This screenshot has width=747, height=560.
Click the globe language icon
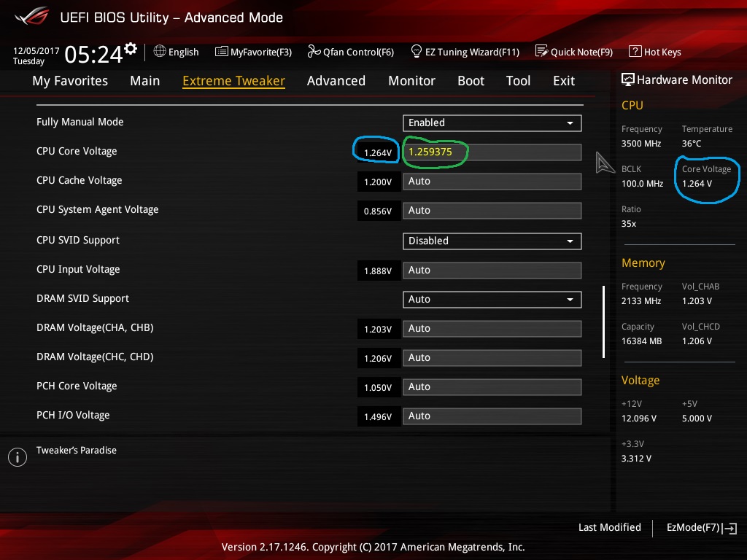coord(160,51)
